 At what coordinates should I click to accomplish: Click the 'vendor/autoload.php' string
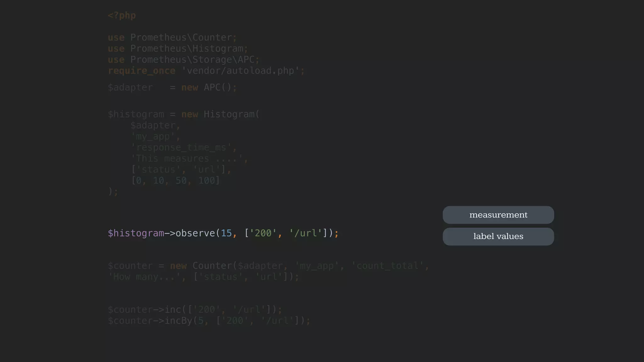tap(240, 71)
